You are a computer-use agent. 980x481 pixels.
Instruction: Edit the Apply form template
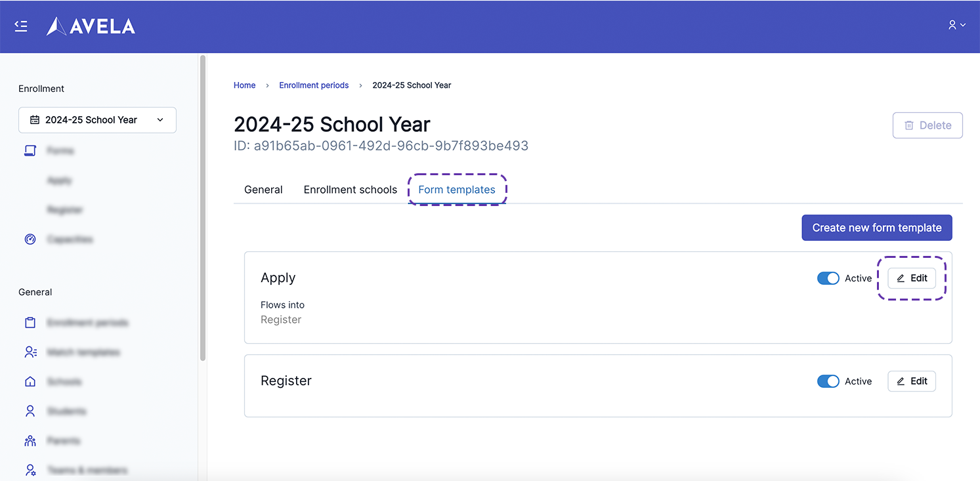click(x=912, y=278)
